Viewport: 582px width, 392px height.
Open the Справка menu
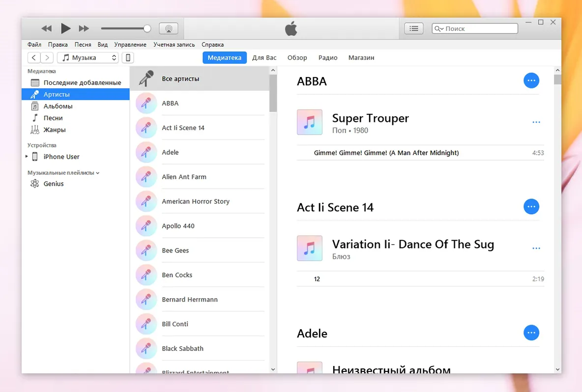(213, 45)
